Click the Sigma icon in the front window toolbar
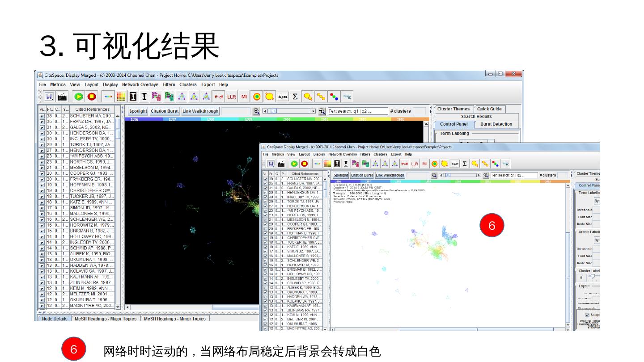Image resolution: width=644 pixels, height=362 pixels. [465, 164]
